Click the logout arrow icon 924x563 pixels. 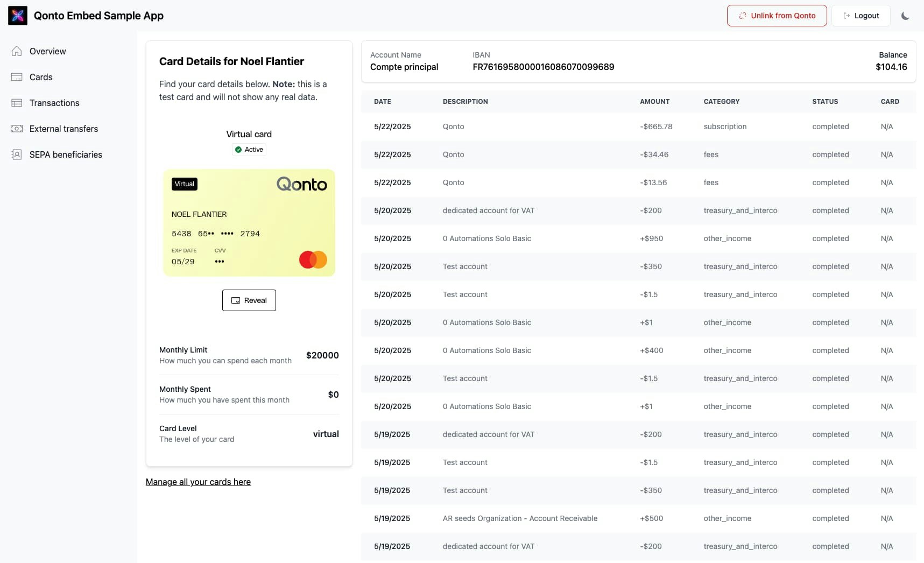tap(847, 16)
